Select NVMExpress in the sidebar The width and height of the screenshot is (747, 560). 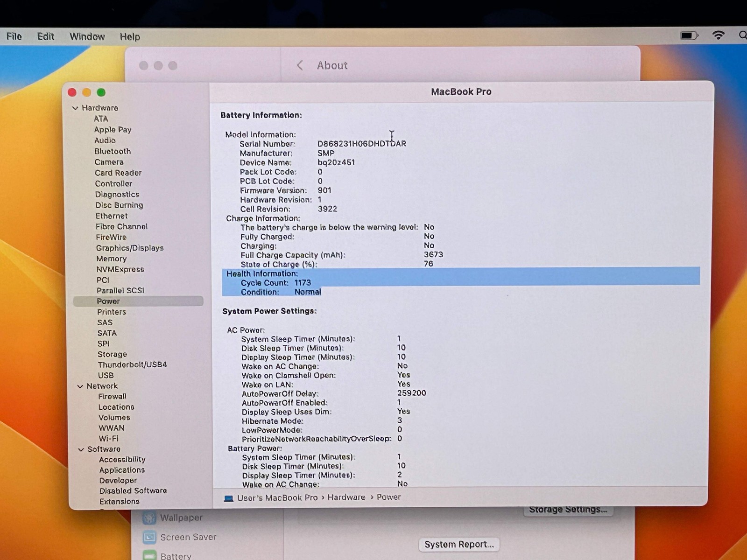pyautogui.click(x=120, y=269)
